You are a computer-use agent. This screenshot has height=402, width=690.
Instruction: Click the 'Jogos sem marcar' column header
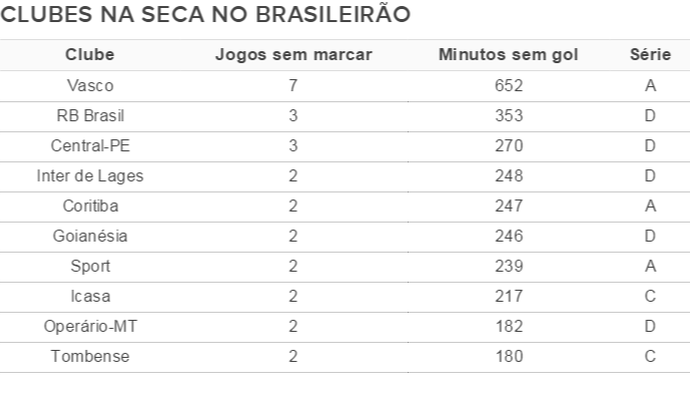[x=293, y=55]
